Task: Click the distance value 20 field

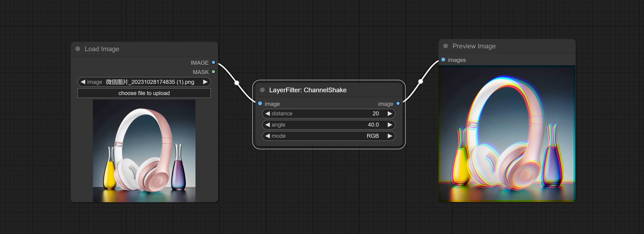Action: coord(329,113)
